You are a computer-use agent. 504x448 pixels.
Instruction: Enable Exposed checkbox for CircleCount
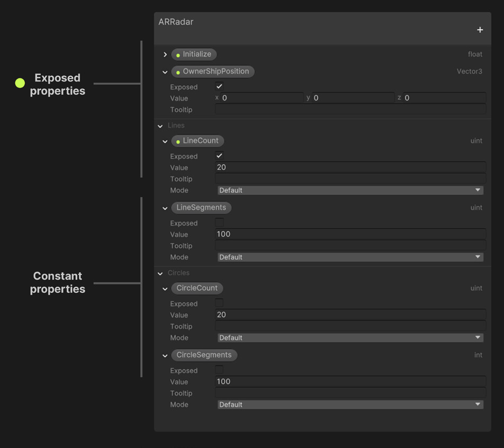pos(219,303)
